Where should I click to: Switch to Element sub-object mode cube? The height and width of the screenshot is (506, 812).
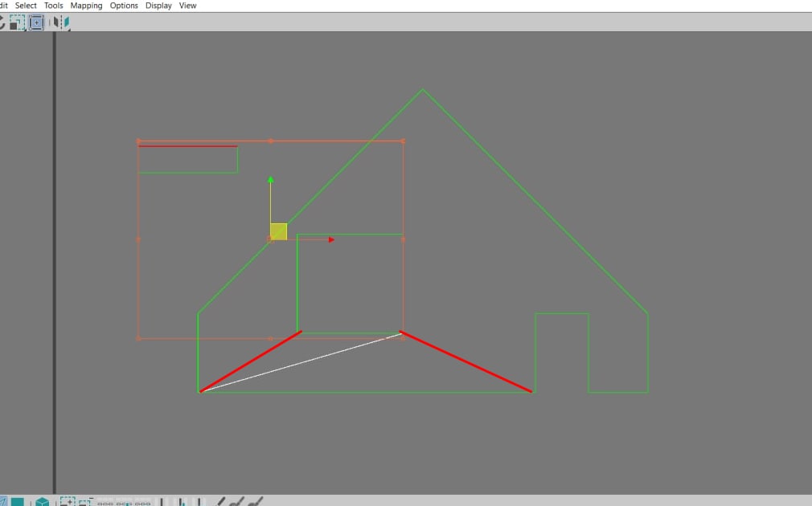pos(43,502)
